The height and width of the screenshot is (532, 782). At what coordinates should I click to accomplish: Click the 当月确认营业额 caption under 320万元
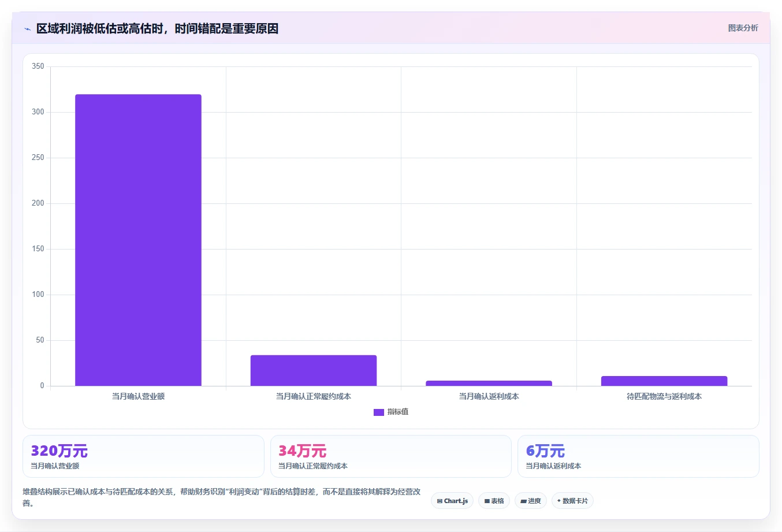[x=55, y=466]
